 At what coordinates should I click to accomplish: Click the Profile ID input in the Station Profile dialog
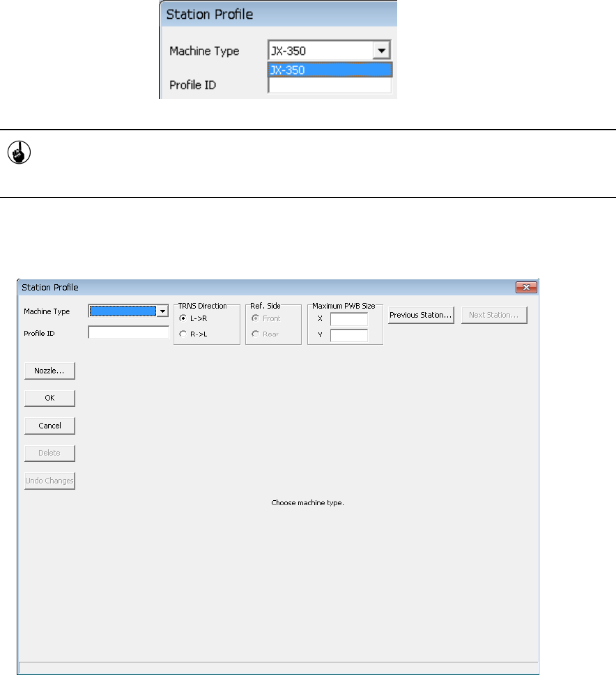(x=128, y=332)
